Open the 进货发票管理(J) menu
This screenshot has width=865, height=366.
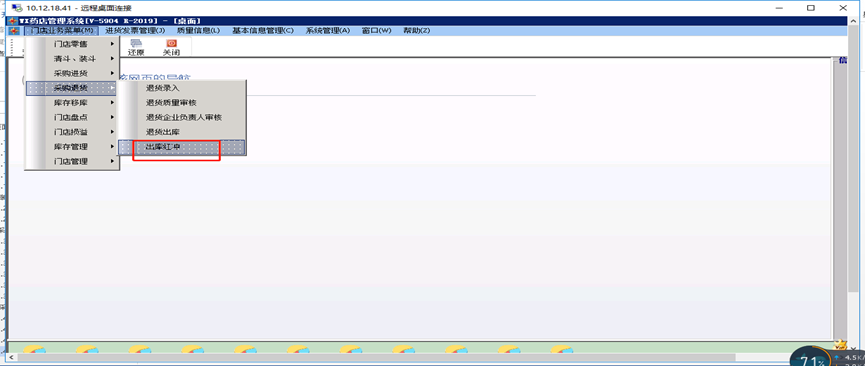pyautogui.click(x=135, y=30)
